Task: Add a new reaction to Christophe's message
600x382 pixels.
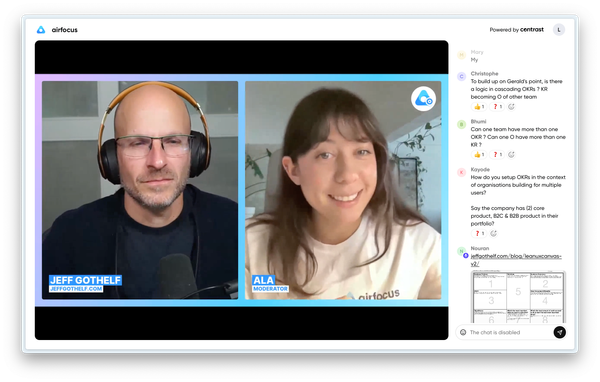Action: tap(511, 107)
